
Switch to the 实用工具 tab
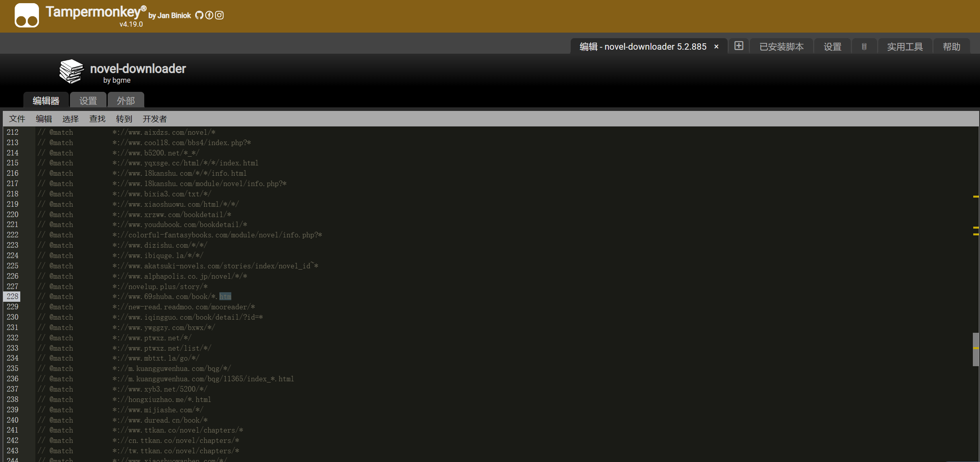[x=906, y=47]
